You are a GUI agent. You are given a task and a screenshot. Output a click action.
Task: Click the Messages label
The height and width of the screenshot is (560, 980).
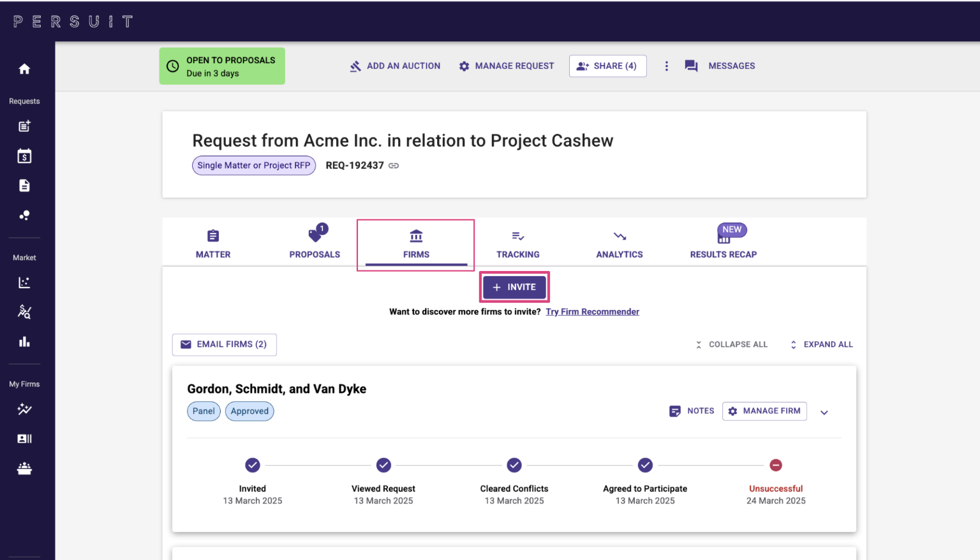coord(732,66)
